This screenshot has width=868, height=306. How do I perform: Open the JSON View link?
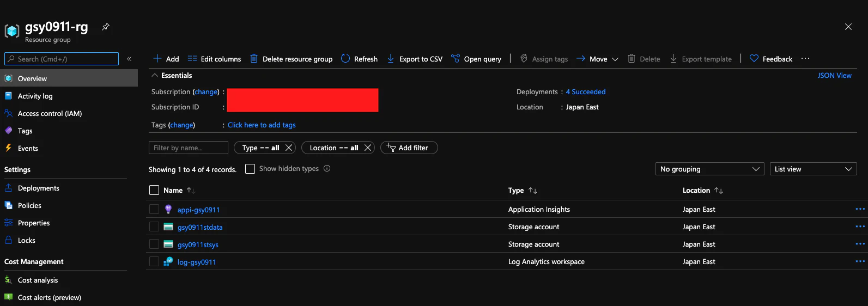834,75
